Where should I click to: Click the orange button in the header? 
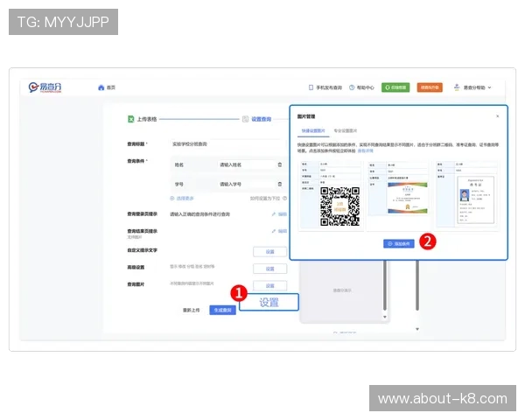[430, 87]
